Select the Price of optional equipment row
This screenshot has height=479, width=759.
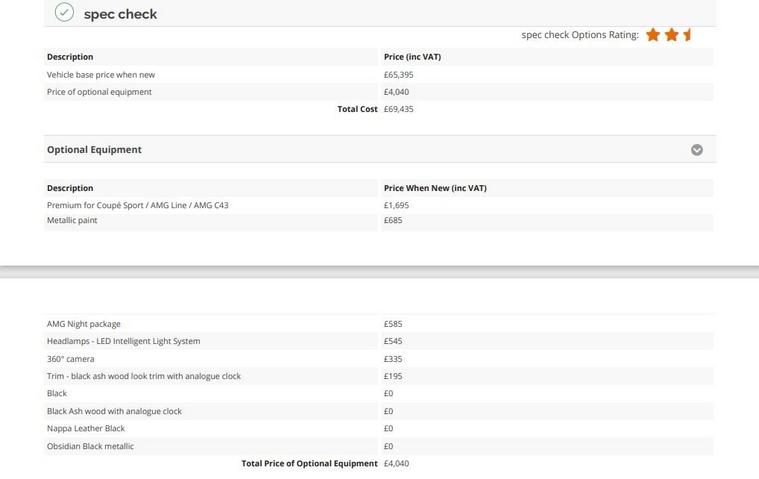click(x=99, y=92)
